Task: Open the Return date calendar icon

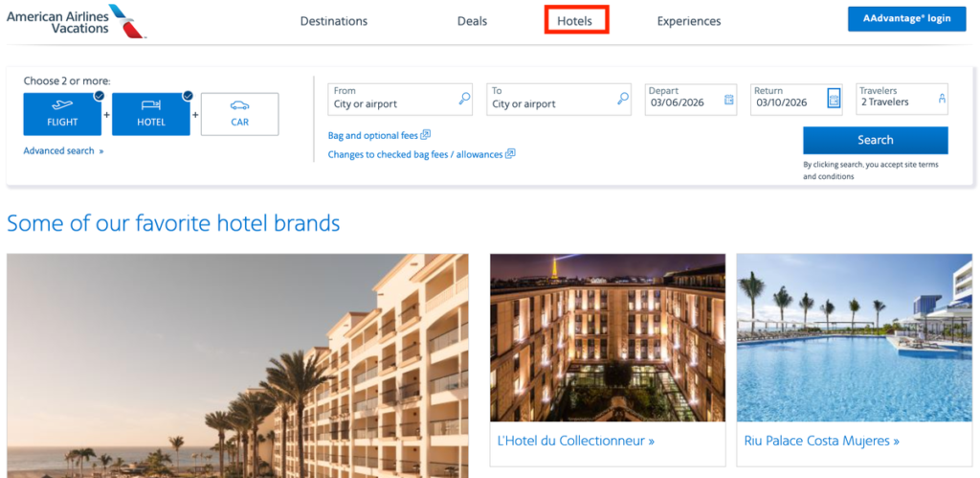Action: click(x=834, y=99)
